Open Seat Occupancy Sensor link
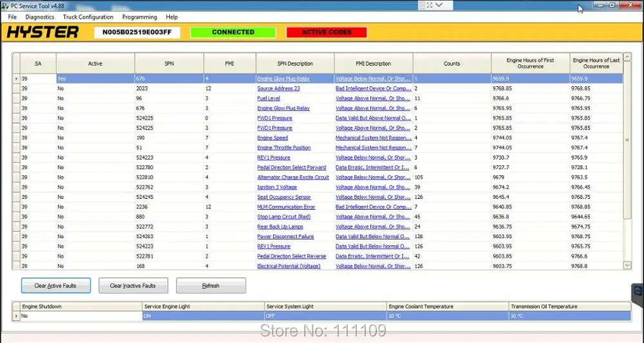644x343 pixels. 284,197
